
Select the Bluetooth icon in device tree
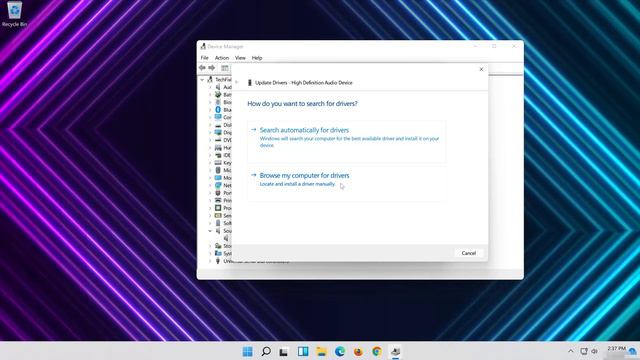coord(218,110)
